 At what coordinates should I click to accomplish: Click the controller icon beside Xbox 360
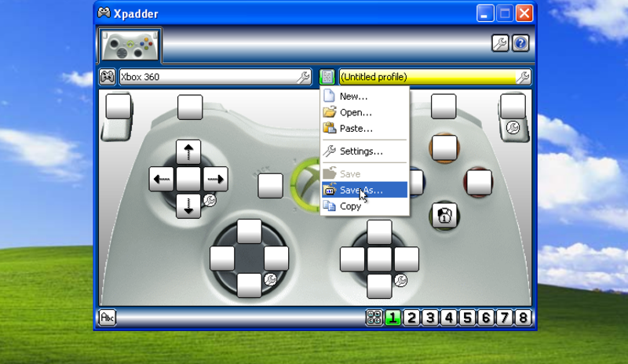(x=108, y=76)
